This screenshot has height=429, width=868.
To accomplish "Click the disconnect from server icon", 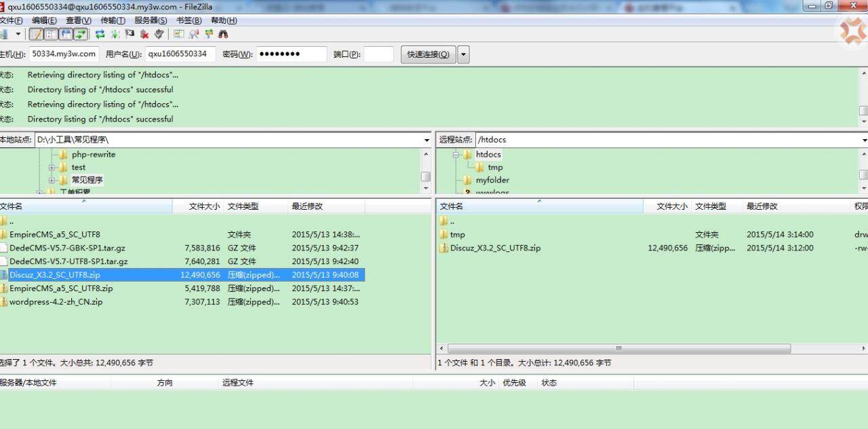I will [x=144, y=34].
